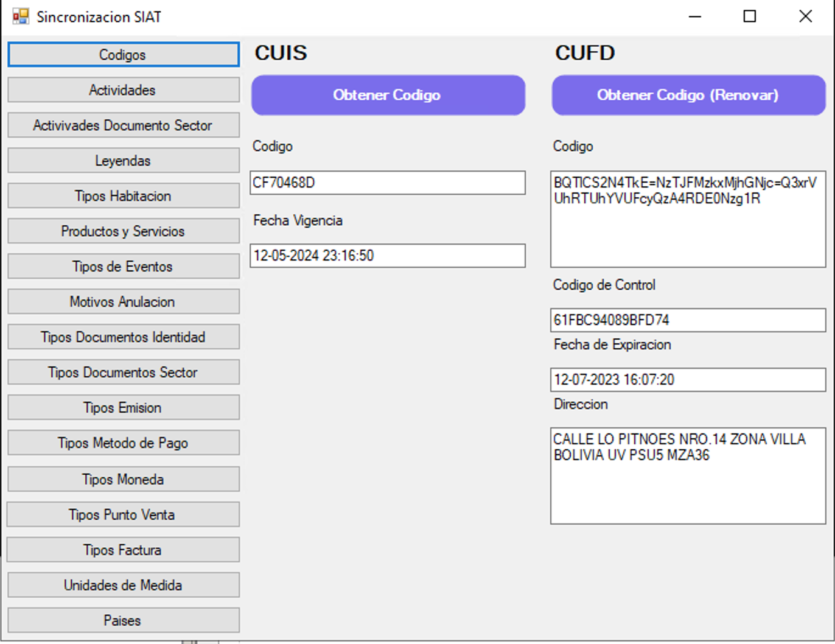
Task: Open Motivos Anulacion section
Action: 123,302
